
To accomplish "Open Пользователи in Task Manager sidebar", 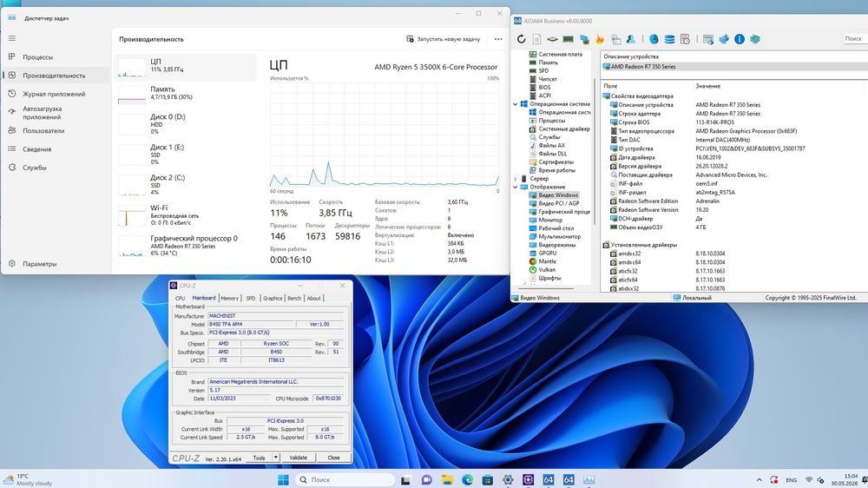I will click(x=56, y=131).
